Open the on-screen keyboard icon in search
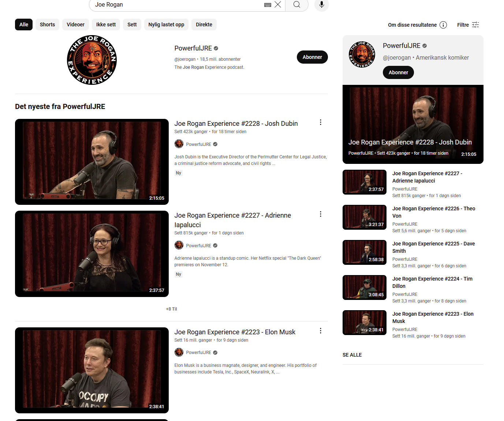Screen dimensions: 504x421 268,5
